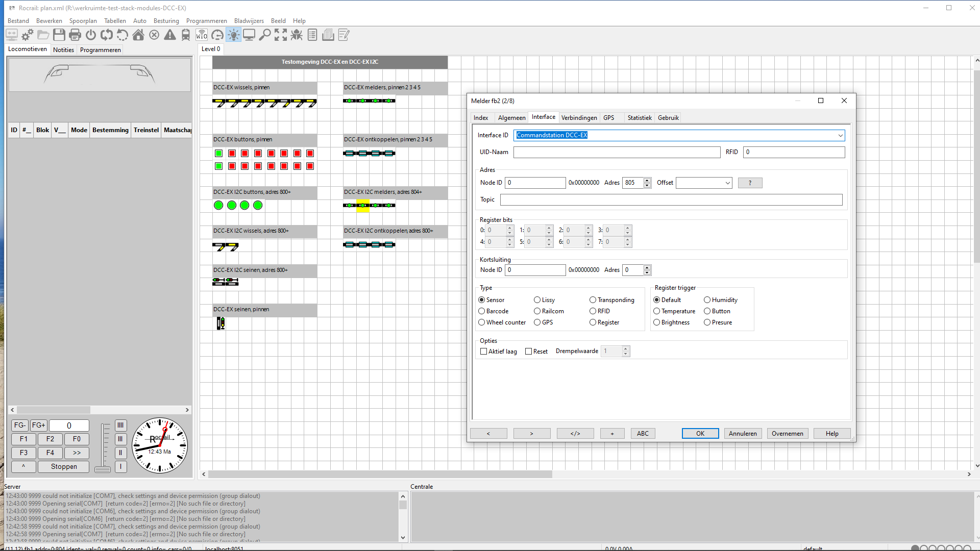980x551 pixels.
Task: Select the Barcode type radio button
Action: [481, 311]
